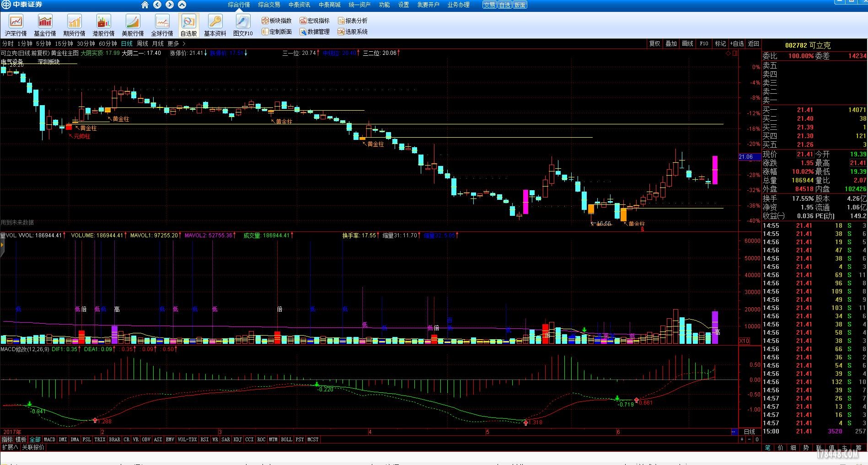Open the 基金行情 fund quotes icon
868x465 pixels.
pos(45,25)
